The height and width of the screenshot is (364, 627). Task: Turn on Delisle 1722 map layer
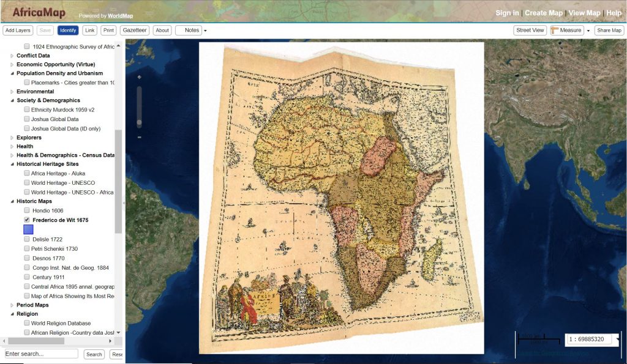(27, 239)
